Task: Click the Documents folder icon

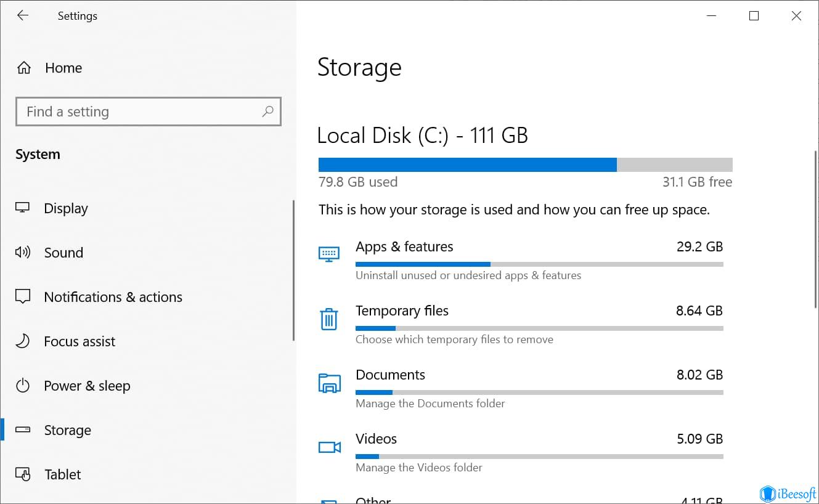Action: (329, 383)
